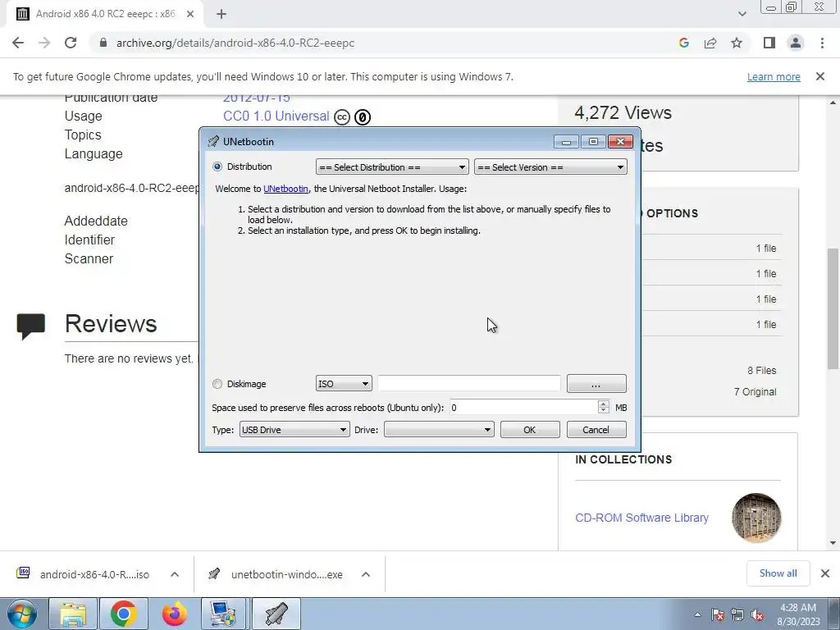Open CD-ROM Software Library collection link
Image resolution: width=840 pixels, height=630 pixels.
click(x=641, y=518)
